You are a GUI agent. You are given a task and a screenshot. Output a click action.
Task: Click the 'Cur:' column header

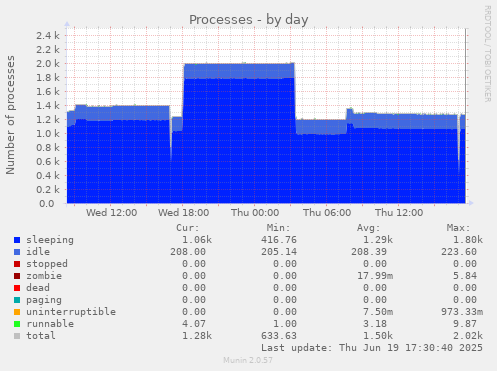tap(188, 228)
